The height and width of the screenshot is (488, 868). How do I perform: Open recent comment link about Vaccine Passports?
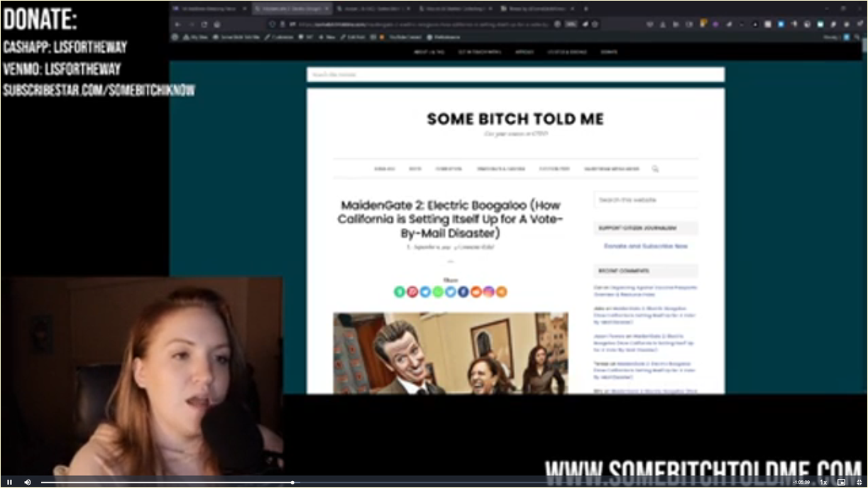point(645,291)
